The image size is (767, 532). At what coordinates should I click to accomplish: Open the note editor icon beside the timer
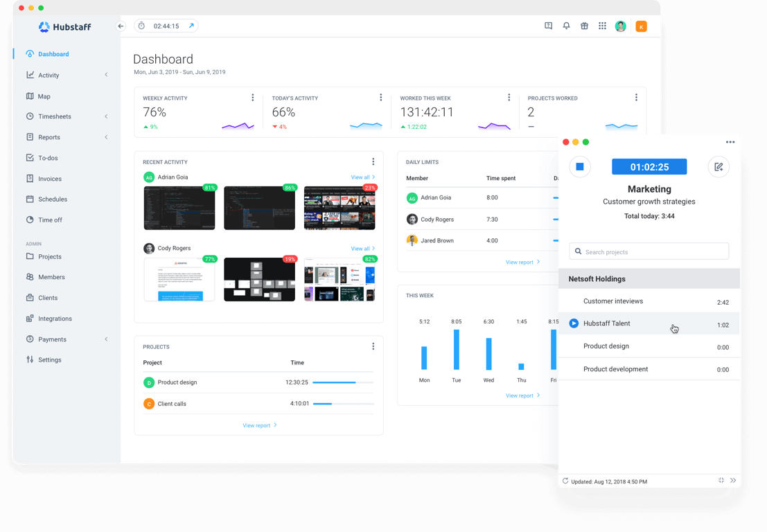coord(718,166)
